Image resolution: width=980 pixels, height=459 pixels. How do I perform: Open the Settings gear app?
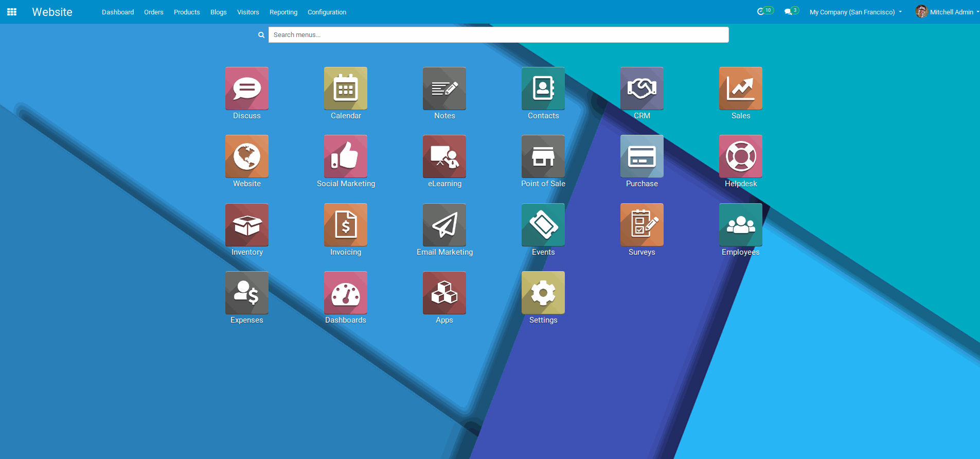pos(543,293)
